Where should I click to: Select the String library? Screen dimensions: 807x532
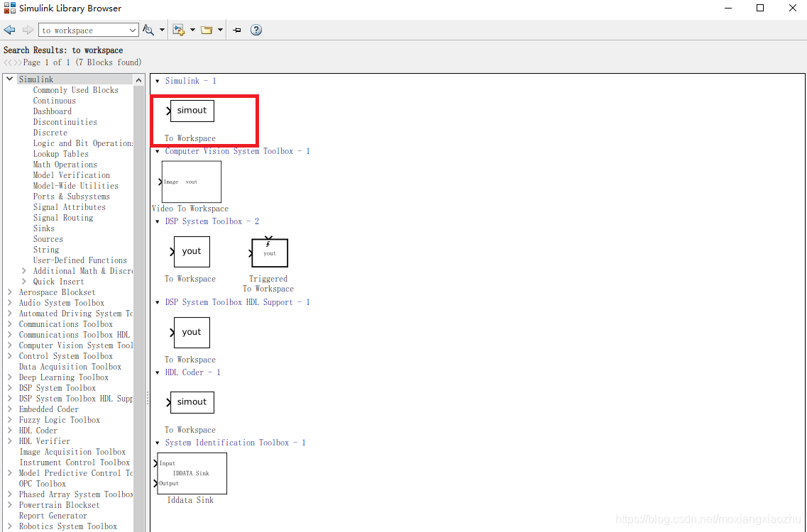[46, 250]
